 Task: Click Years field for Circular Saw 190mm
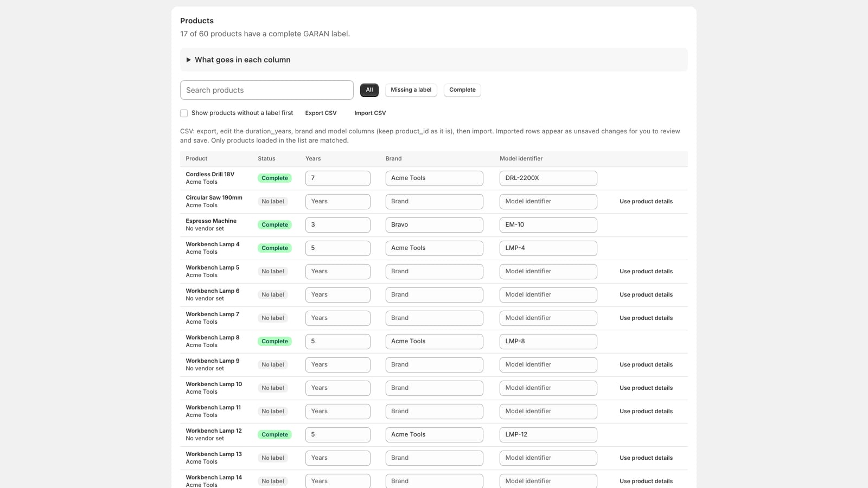click(337, 202)
